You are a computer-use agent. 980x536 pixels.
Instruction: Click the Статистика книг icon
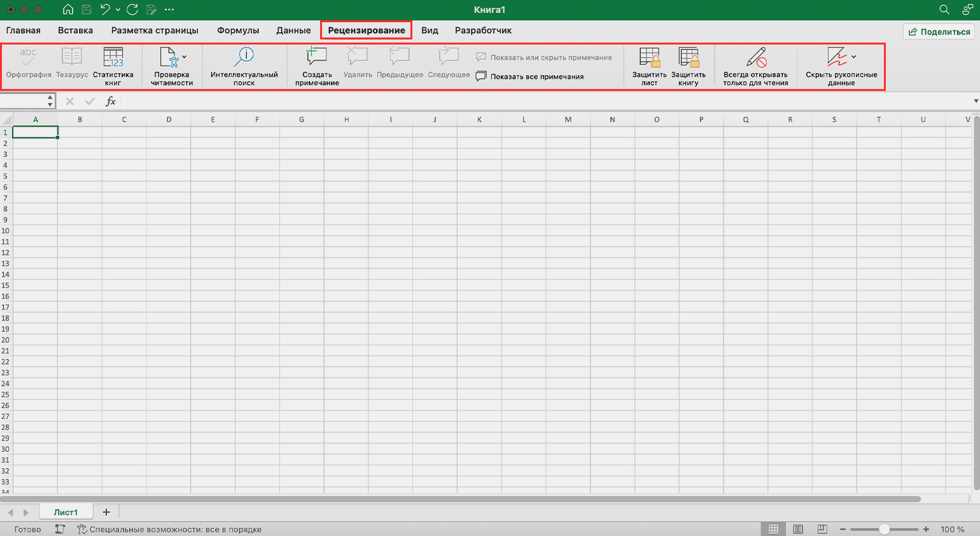pos(113,58)
